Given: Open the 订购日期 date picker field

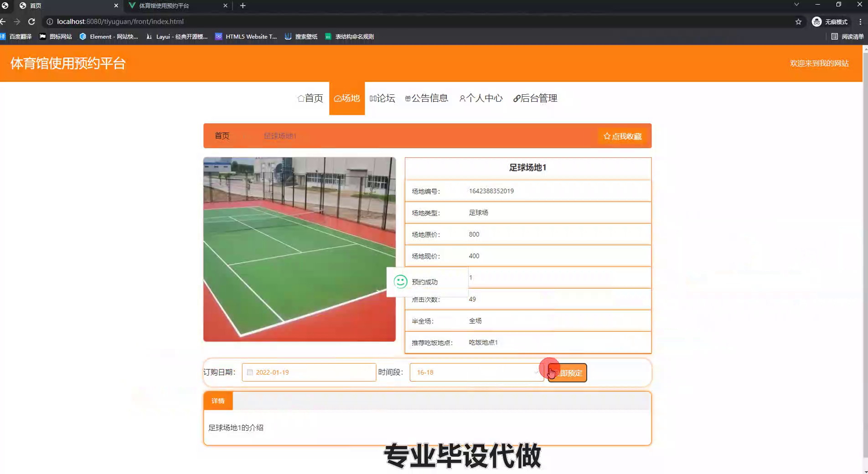Looking at the screenshot, I should (309, 372).
